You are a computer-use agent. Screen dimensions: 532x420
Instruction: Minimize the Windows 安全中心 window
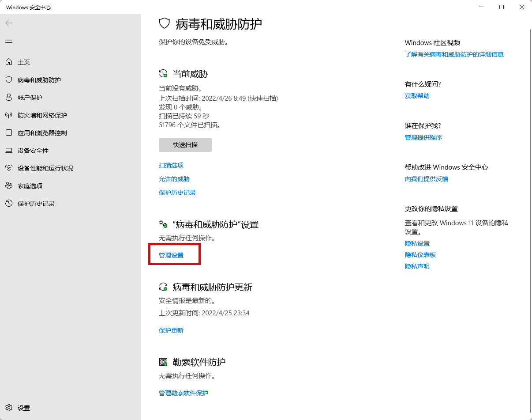tap(481, 7)
